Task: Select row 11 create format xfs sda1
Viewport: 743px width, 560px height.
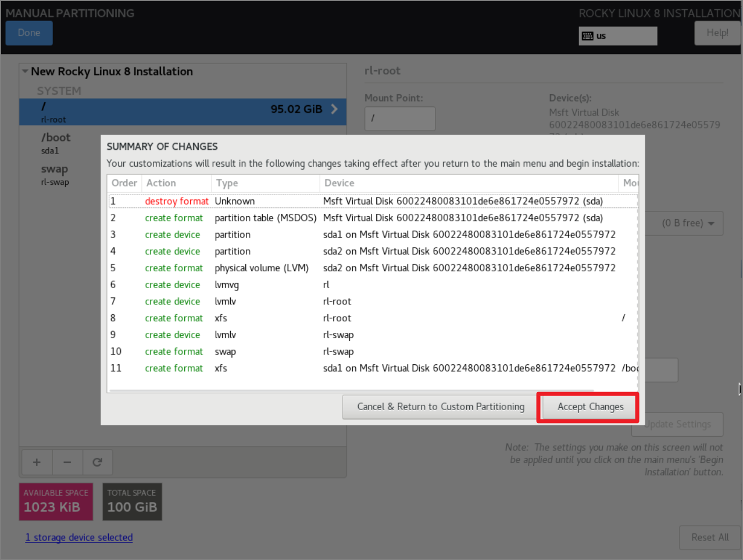Action: click(x=373, y=368)
